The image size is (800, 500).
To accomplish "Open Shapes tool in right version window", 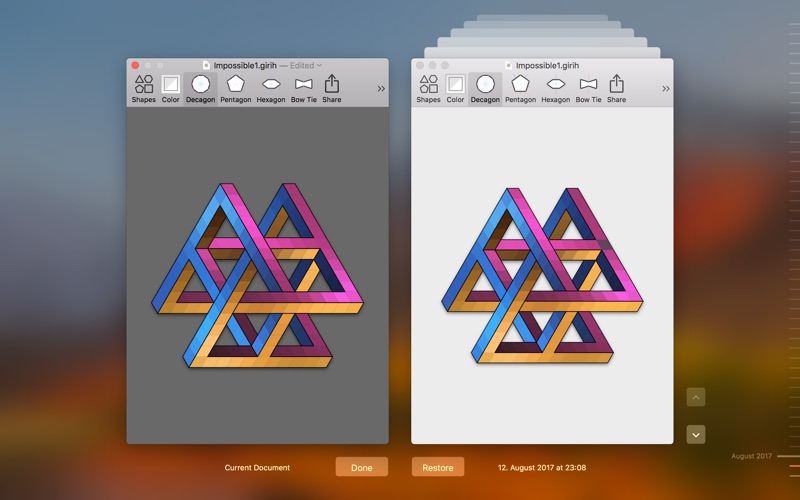I will 428,88.
